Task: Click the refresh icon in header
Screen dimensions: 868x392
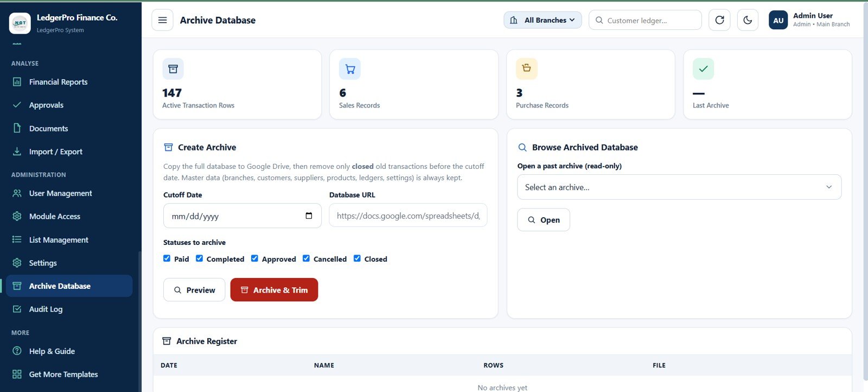Action: (719, 20)
